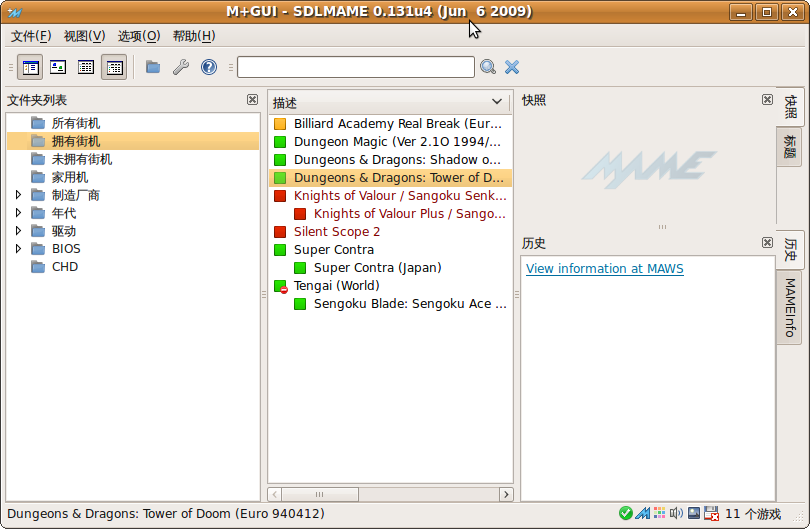Click Tengai's green status icon with red badge
This screenshot has height=529, width=810.
[281, 286]
